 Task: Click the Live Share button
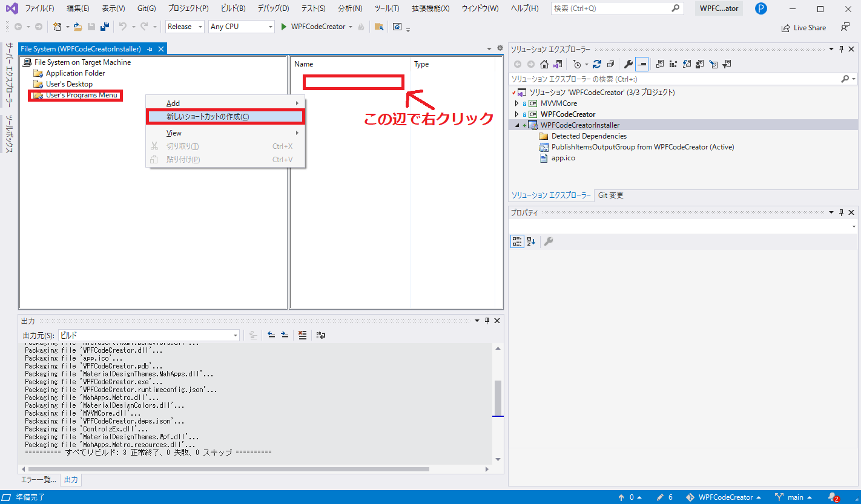[x=803, y=27]
